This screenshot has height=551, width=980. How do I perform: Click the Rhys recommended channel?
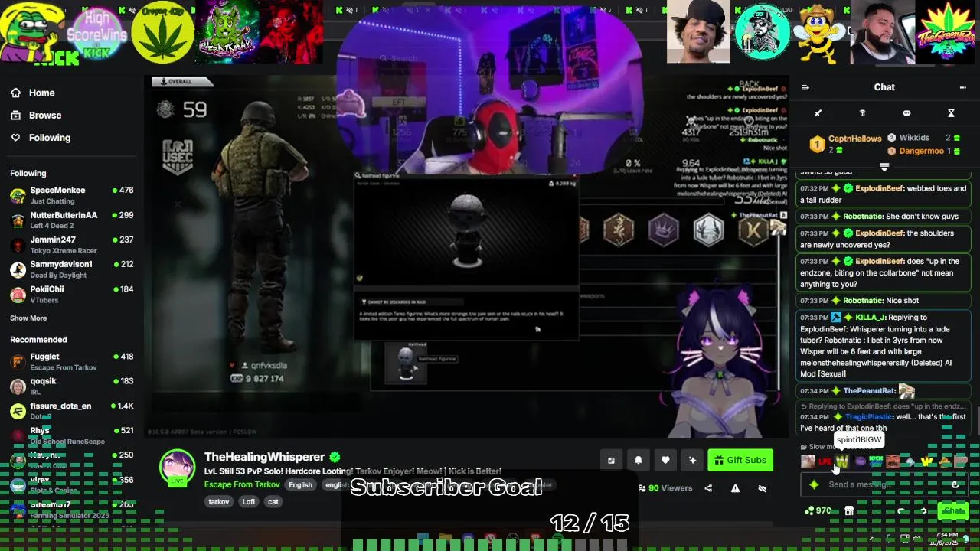71,435
